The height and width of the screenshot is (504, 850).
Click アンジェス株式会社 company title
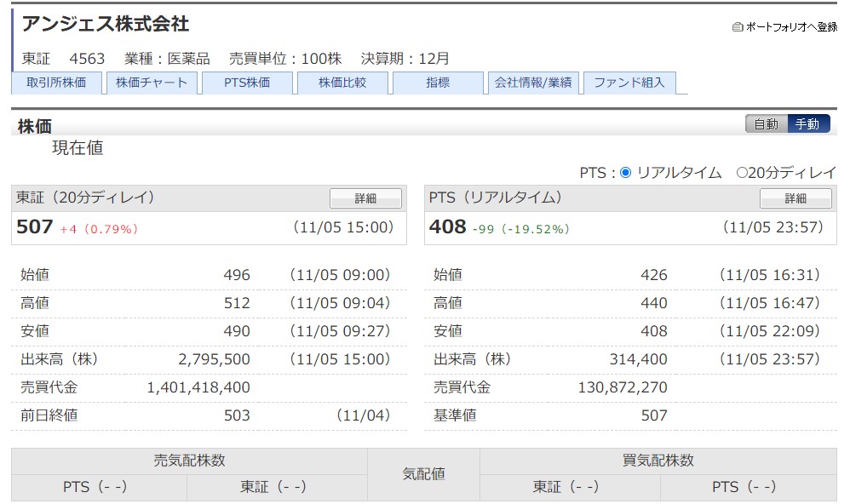(x=106, y=24)
